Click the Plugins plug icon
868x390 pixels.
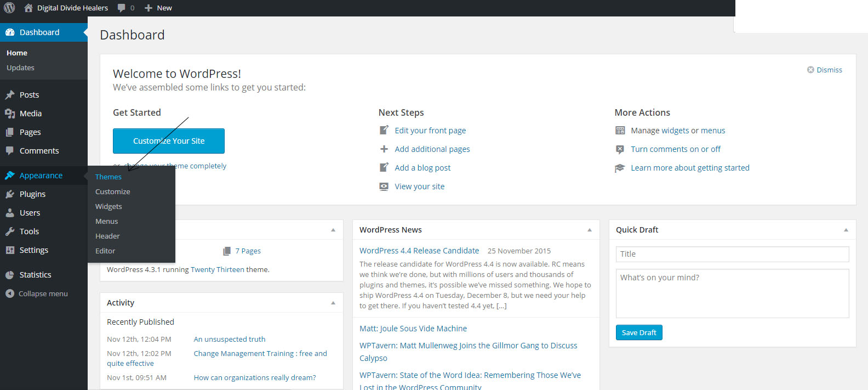point(10,194)
